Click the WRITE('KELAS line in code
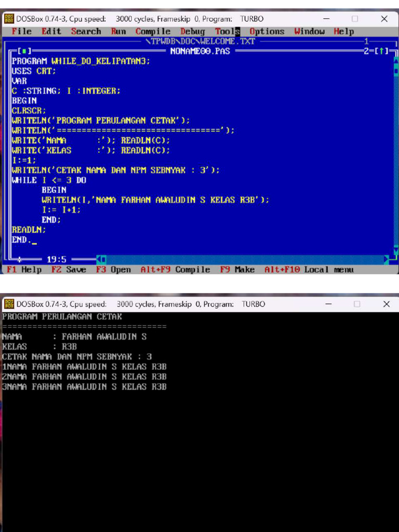The image size is (399, 532). (91, 150)
